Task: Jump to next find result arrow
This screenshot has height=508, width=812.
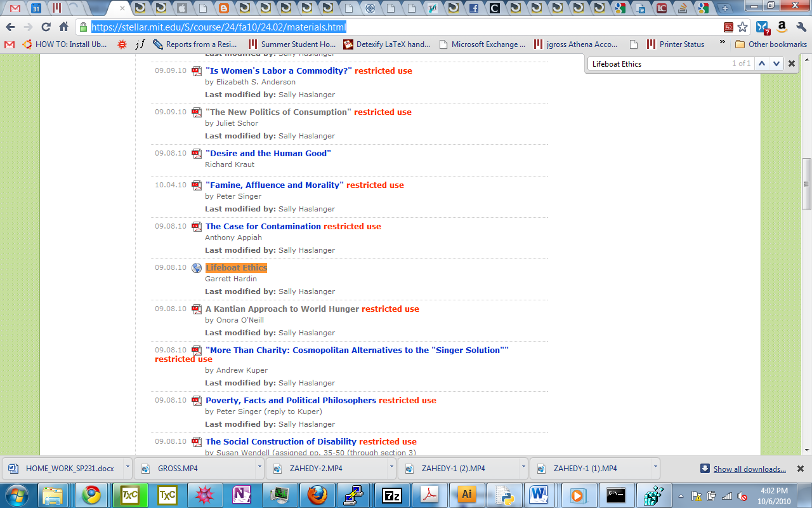Action: [x=776, y=63]
